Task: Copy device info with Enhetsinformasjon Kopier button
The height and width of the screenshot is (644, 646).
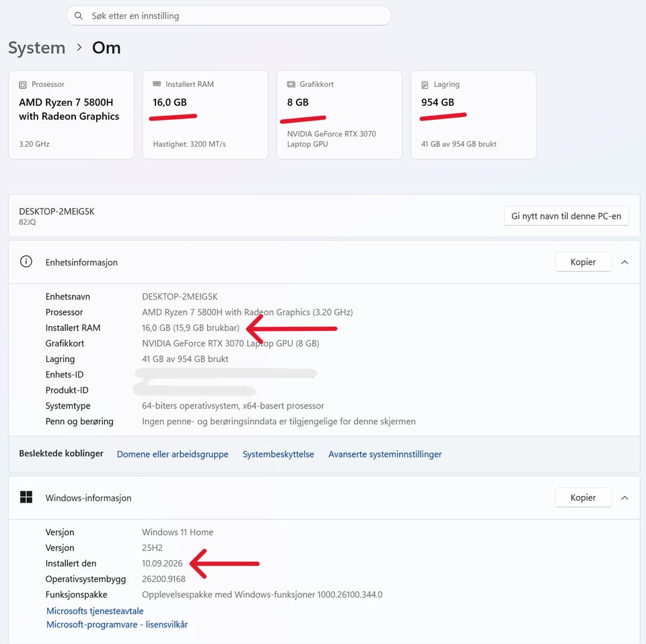Action: (583, 262)
